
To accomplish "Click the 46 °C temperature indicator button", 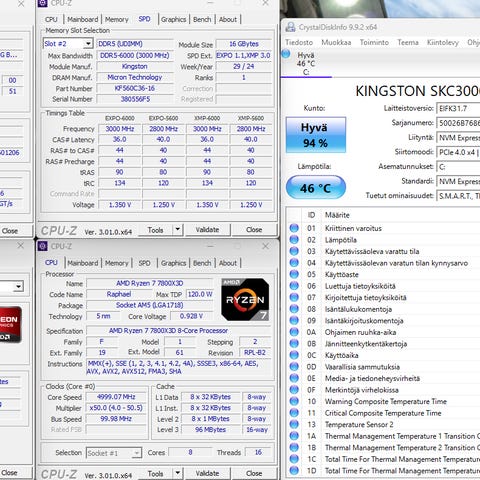I will (316, 188).
